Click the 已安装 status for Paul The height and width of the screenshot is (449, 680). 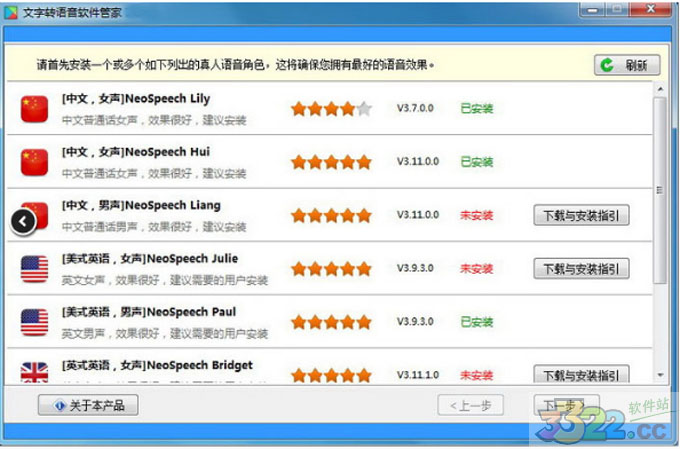[477, 322]
